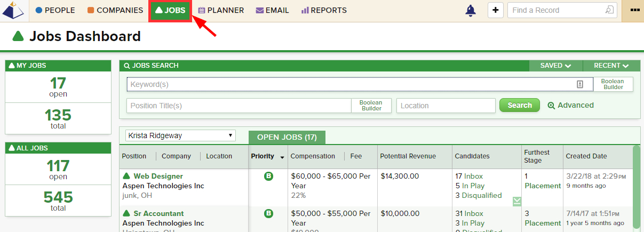Viewport: 644px width, 232px height.
Task: Click the small icon inside the Keyword(s) field
Action: [x=580, y=84]
